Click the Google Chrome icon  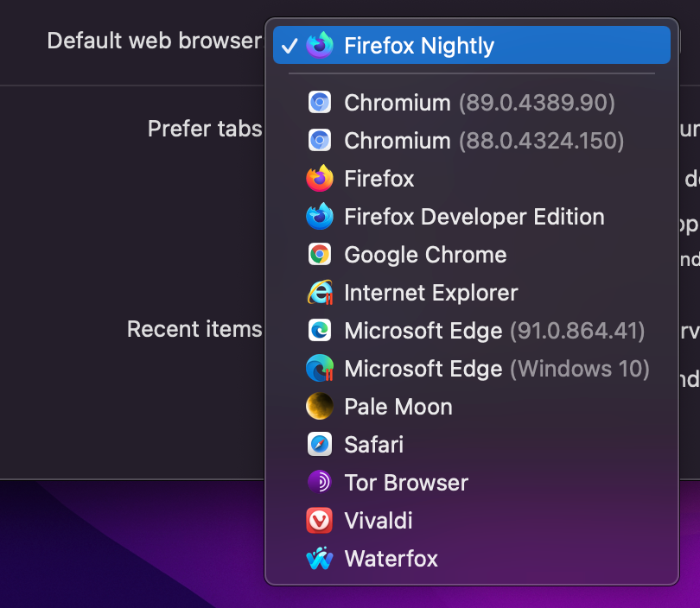[x=320, y=254]
